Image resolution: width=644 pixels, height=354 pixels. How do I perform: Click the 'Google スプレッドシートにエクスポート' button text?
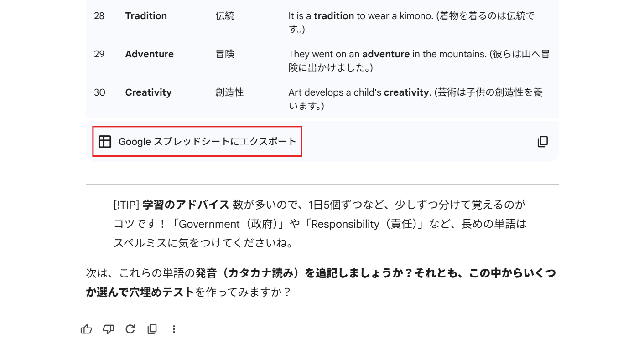coord(207,142)
